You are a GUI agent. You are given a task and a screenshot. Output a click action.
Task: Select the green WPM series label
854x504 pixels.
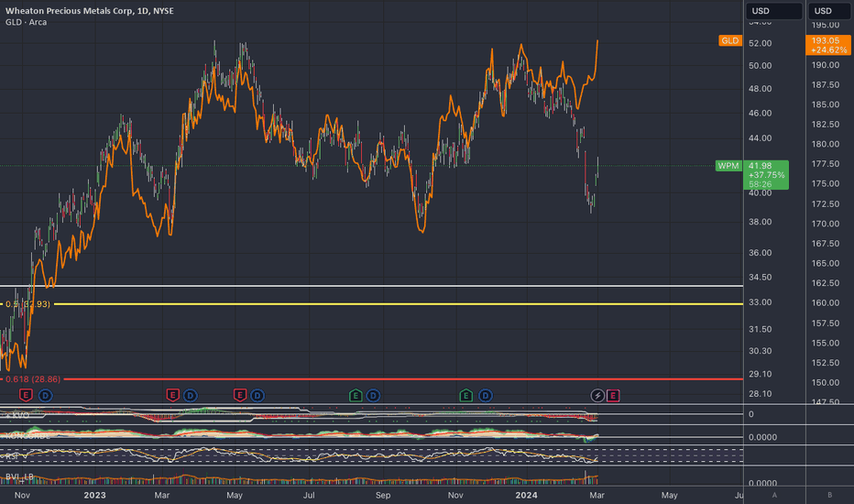coord(728,166)
